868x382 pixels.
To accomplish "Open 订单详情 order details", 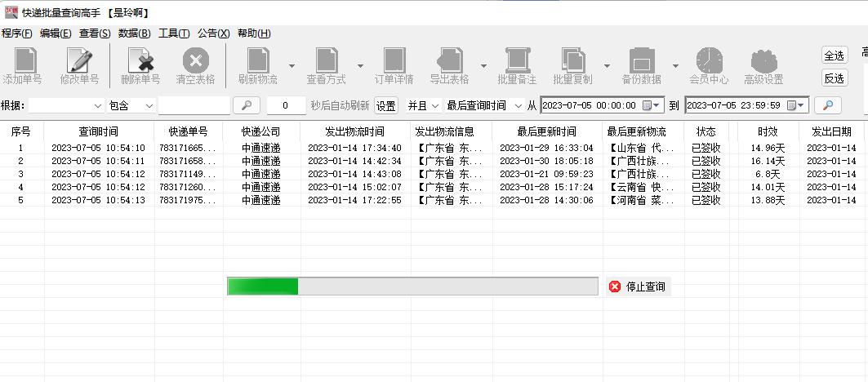I will (394, 66).
